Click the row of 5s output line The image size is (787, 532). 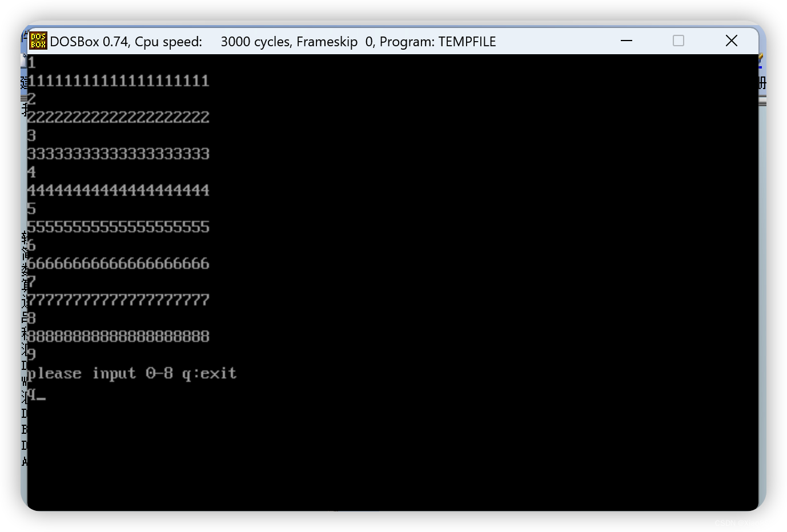tap(118, 227)
